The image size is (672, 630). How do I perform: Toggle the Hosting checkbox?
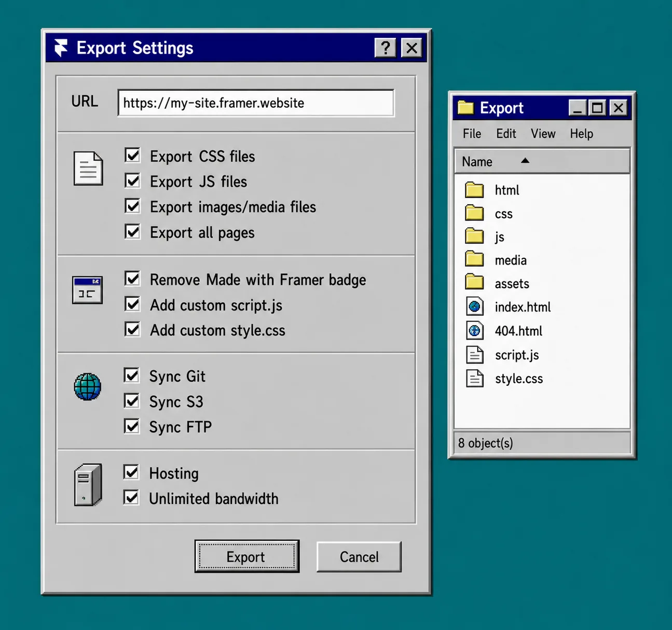(x=132, y=472)
